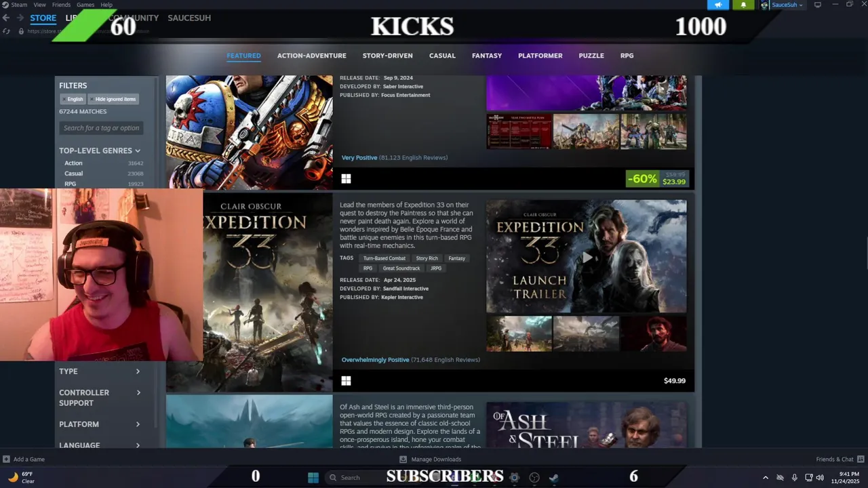Click the volume speaker tray icon
Screen dimensions: 868x488
click(x=821, y=477)
